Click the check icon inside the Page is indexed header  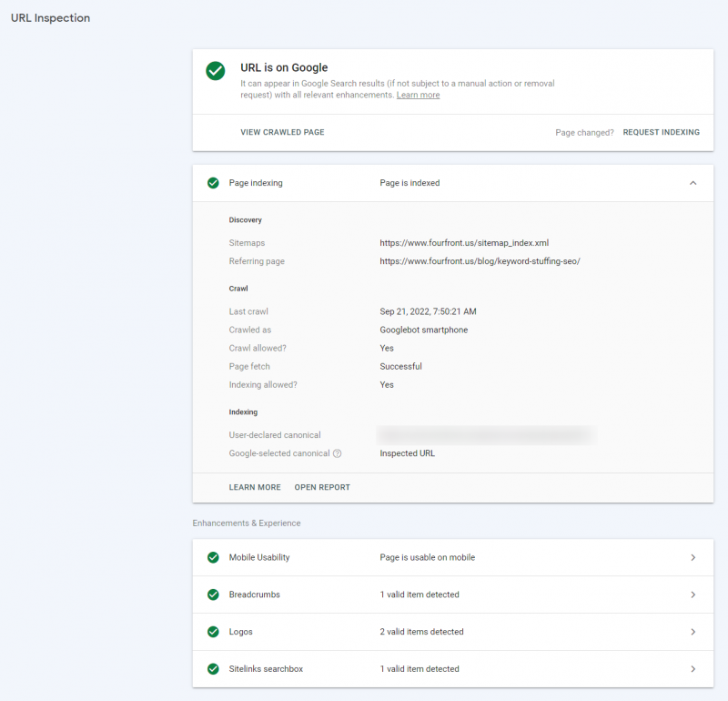pos(213,183)
